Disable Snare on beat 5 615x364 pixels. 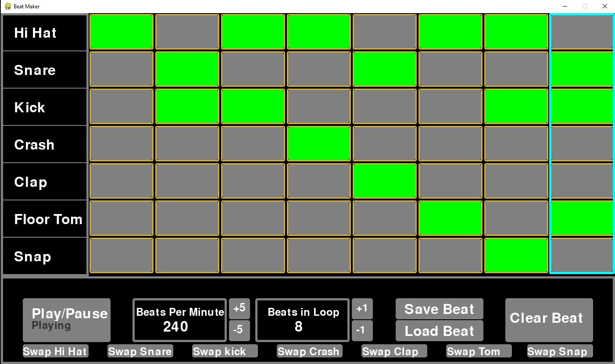[385, 69]
